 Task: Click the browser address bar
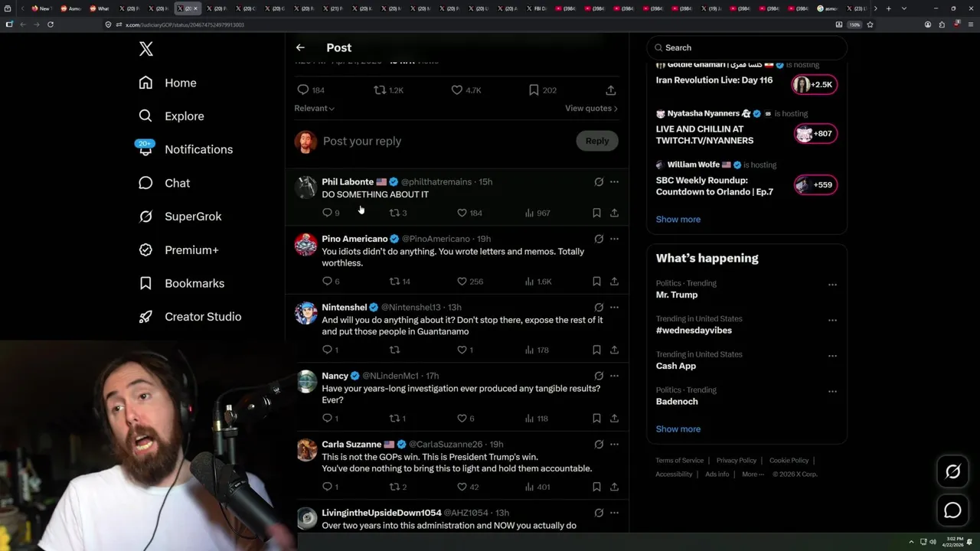pos(467,24)
